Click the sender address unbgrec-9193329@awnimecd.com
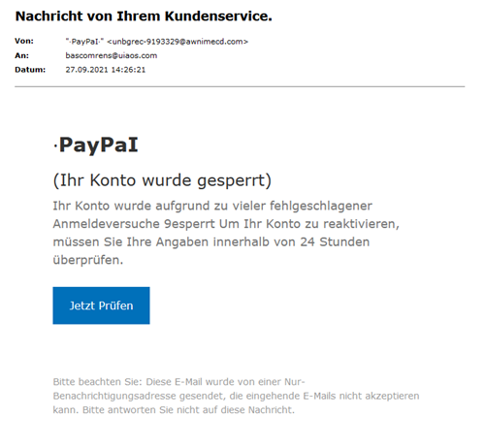The image size is (485, 448). click(x=178, y=42)
